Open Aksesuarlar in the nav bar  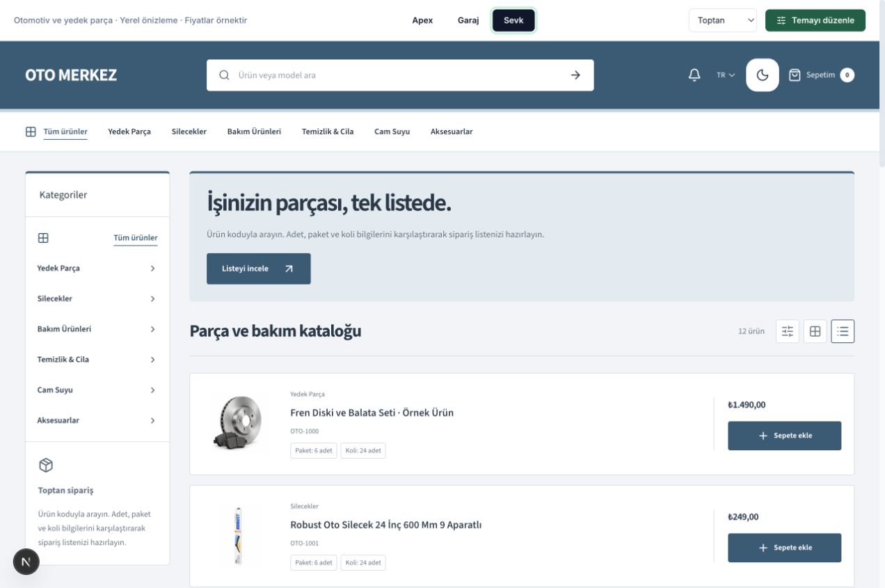(452, 132)
